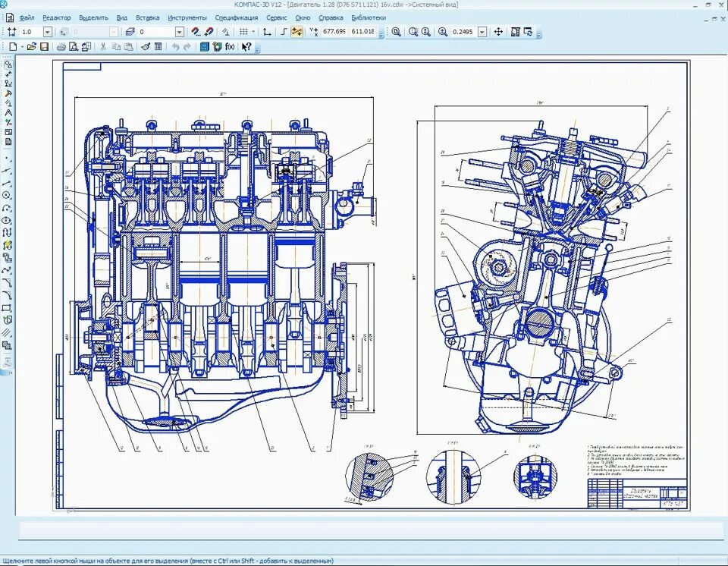728x566 pixels.
Task: Click the zoom by scale magnifier icon
Action: tap(443, 32)
